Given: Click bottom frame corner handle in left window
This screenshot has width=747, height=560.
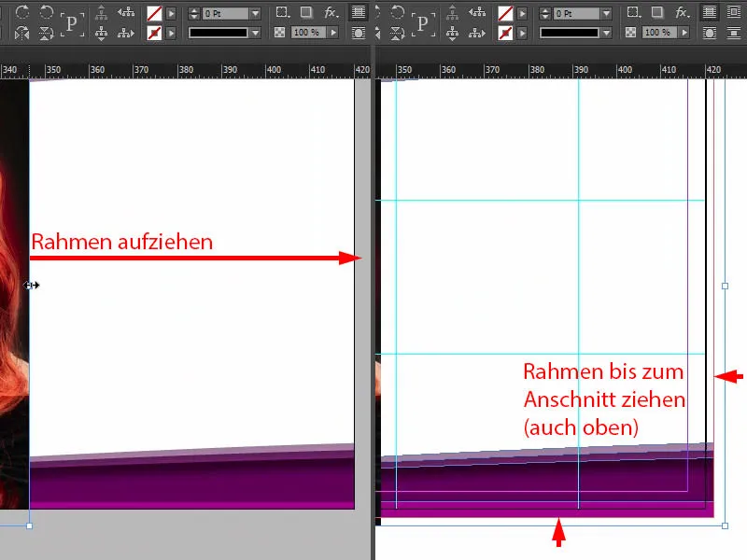Looking at the screenshot, I should (x=30, y=525).
